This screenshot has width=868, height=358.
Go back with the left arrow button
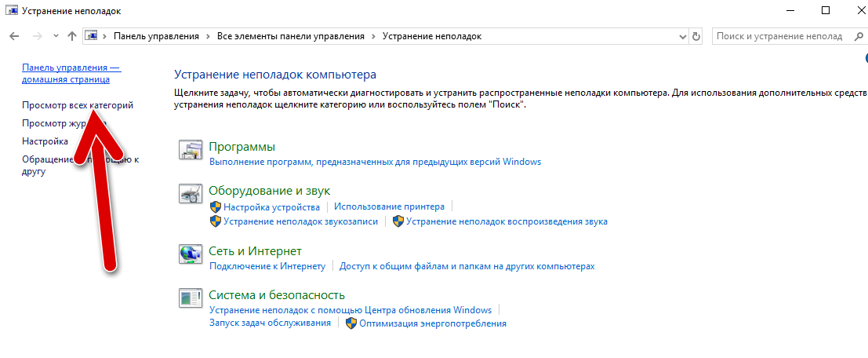pyautogui.click(x=14, y=36)
